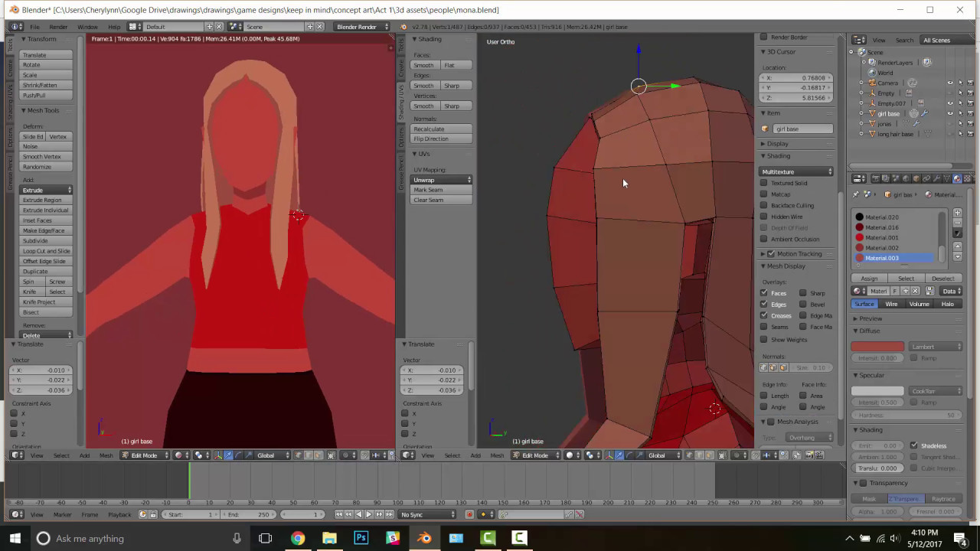Open Edit Mode dropdown in left viewport
Image resolution: width=980 pixels, height=551 pixels.
[x=145, y=455]
